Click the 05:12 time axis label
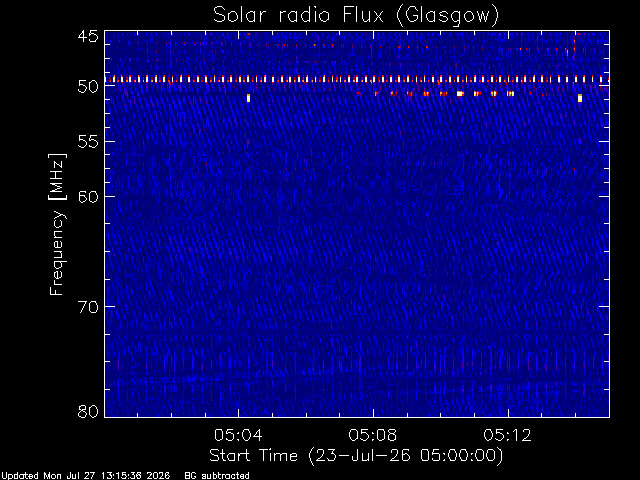The width and height of the screenshot is (640, 480). click(x=507, y=435)
